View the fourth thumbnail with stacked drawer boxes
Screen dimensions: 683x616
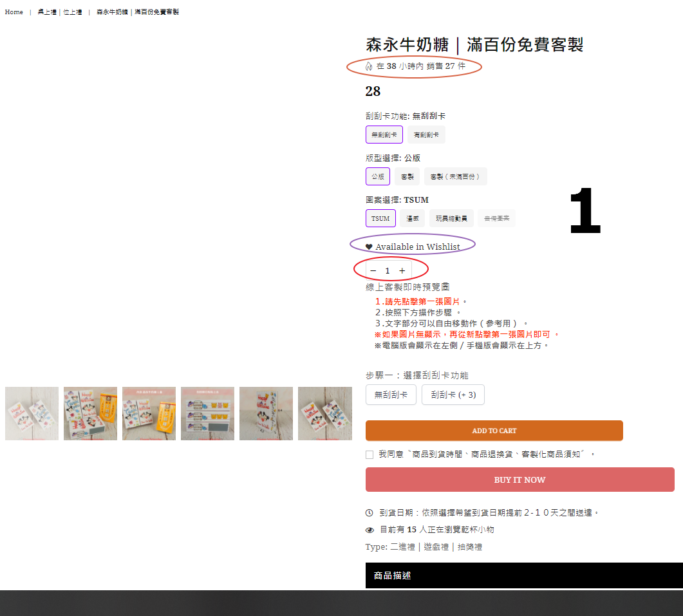tap(207, 413)
